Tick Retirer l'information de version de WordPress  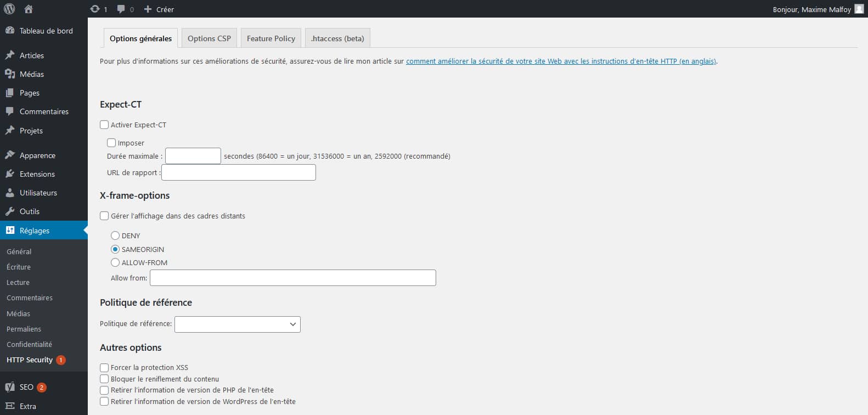tap(104, 402)
